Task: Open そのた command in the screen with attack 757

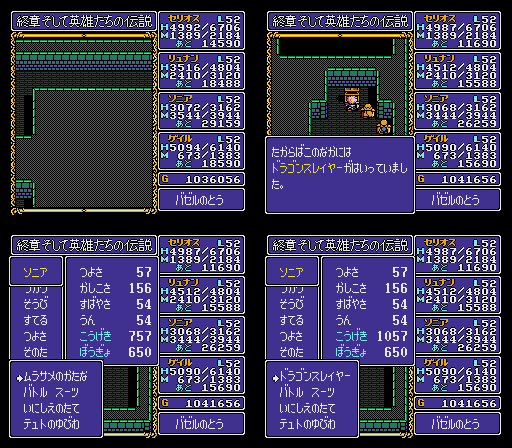Action: pos(36,352)
